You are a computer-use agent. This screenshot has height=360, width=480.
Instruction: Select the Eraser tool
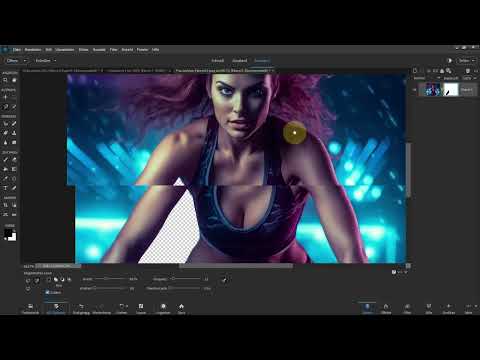(14, 160)
